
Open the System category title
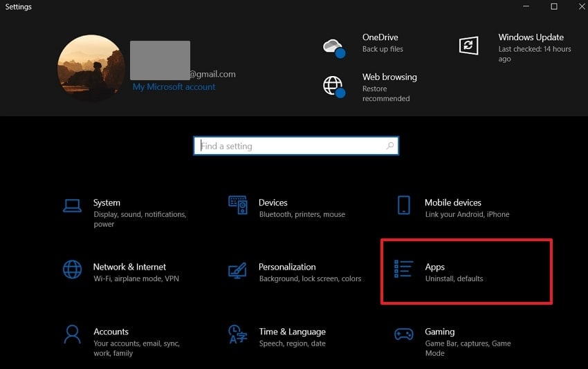(x=107, y=202)
